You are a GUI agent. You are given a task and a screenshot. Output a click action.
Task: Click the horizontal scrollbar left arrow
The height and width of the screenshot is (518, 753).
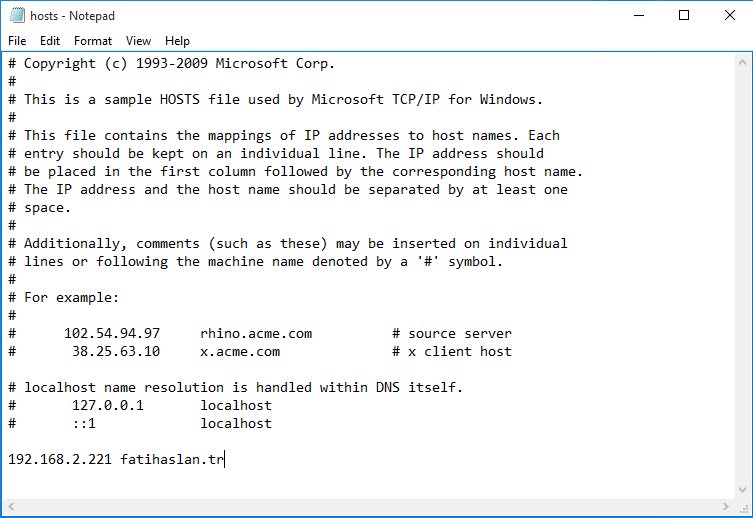point(11,506)
